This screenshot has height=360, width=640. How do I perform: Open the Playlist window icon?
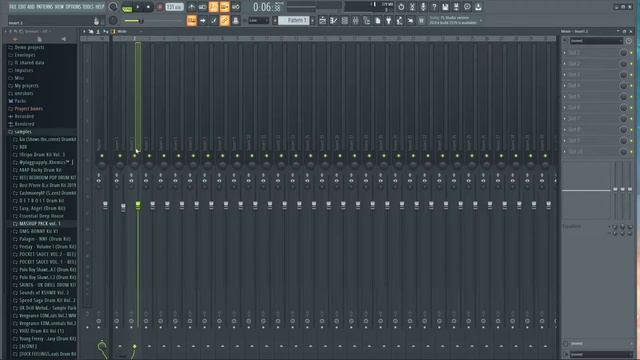coord(322,20)
